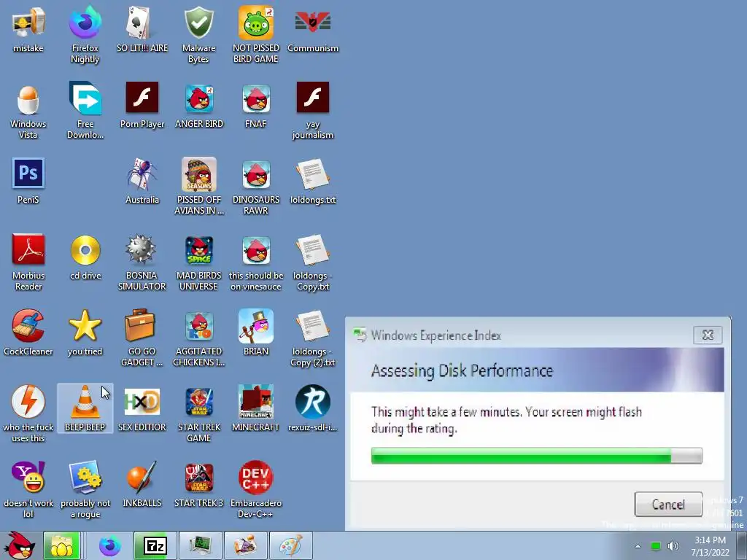This screenshot has width=747, height=560.
Task: Select the 'MAD BIRDS UNIVERSE' Space icon
Action: tap(198, 262)
